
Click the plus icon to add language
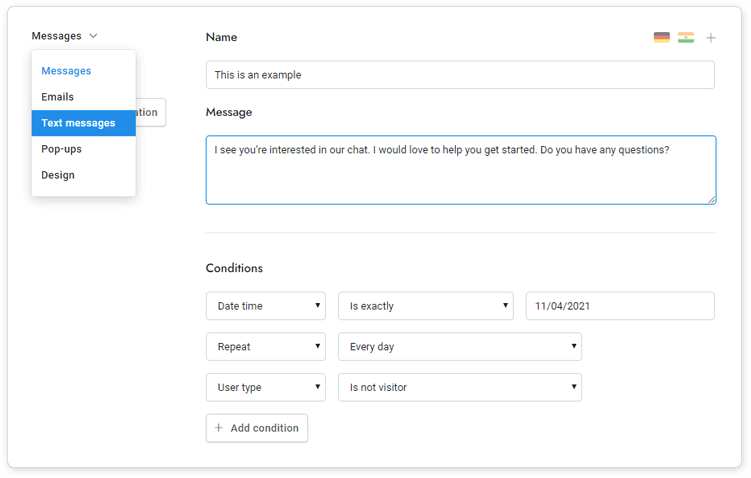point(711,38)
